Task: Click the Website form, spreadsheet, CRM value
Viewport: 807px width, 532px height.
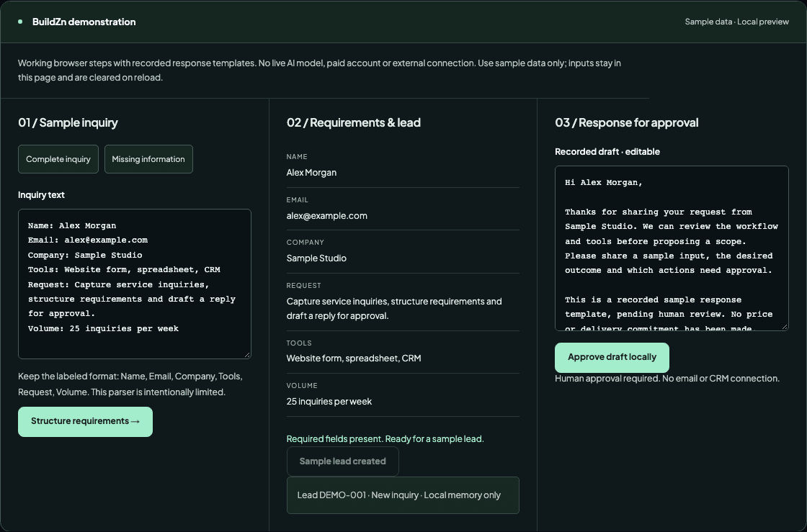Action: click(354, 359)
